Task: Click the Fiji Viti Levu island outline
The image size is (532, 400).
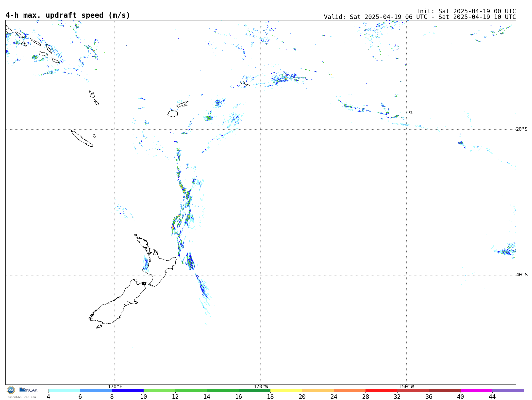Action: [x=173, y=113]
